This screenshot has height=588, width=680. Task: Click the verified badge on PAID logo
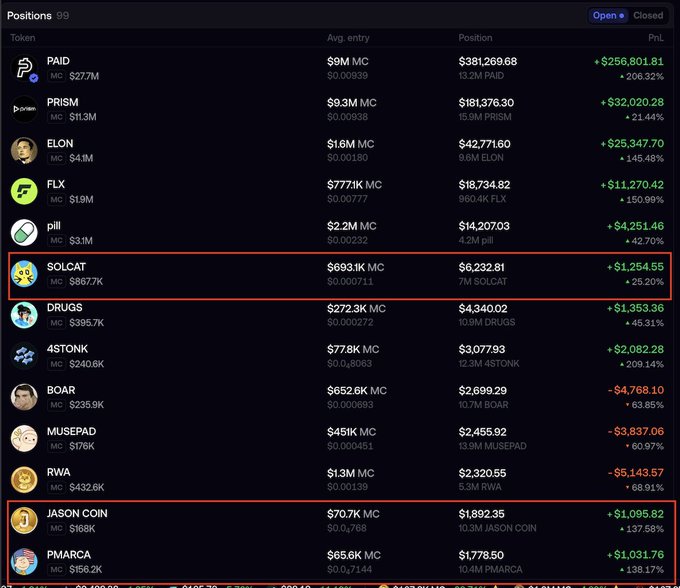pyautogui.click(x=34, y=78)
